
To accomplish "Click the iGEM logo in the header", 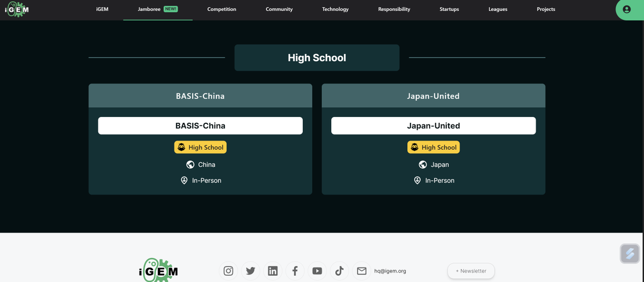I will (17, 10).
